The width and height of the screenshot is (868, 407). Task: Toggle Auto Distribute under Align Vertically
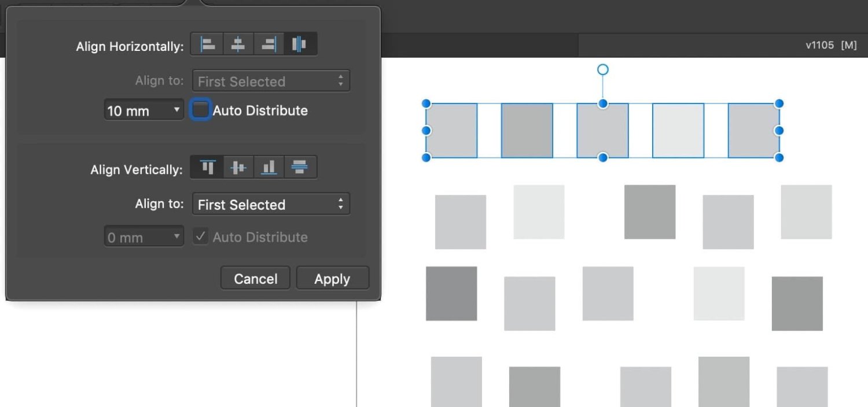(x=200, y=237)
